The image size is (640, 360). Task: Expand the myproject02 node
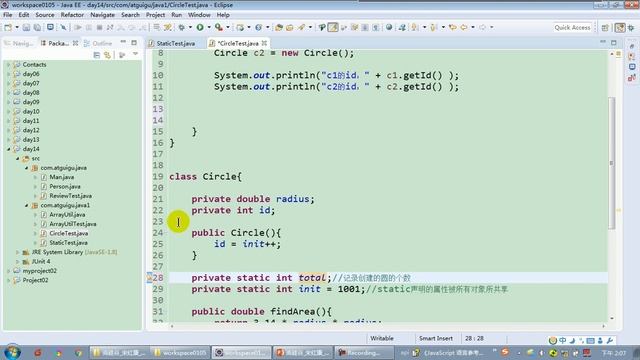tap(9, 271)
